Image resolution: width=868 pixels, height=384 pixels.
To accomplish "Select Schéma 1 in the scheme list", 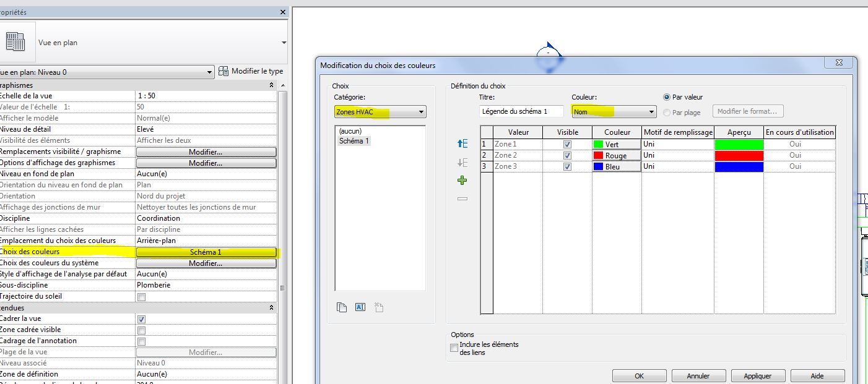I will 354,141.
